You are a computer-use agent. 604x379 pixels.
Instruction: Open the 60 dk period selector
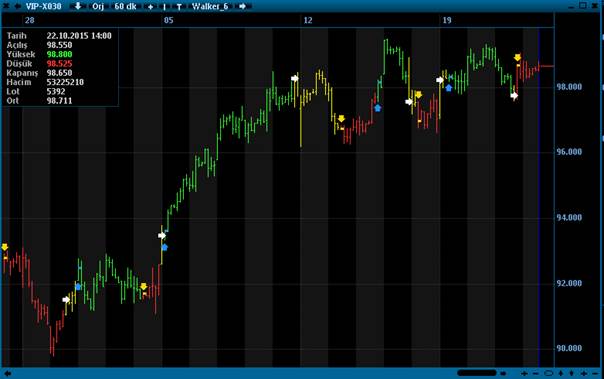[126, 6]
